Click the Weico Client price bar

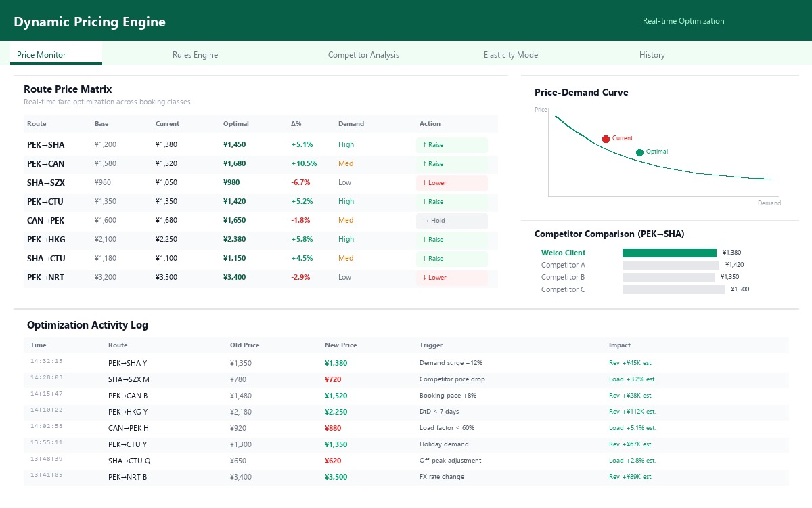669,253
